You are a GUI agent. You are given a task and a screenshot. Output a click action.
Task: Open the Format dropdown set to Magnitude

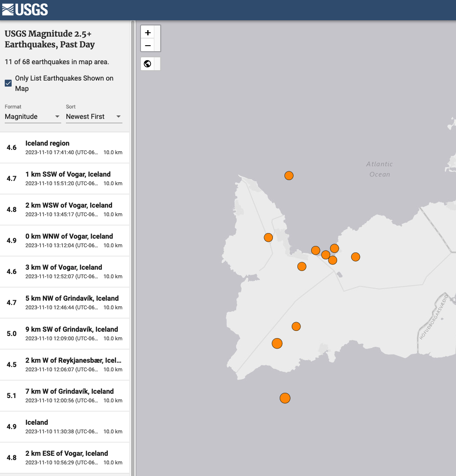pos(33,117)
